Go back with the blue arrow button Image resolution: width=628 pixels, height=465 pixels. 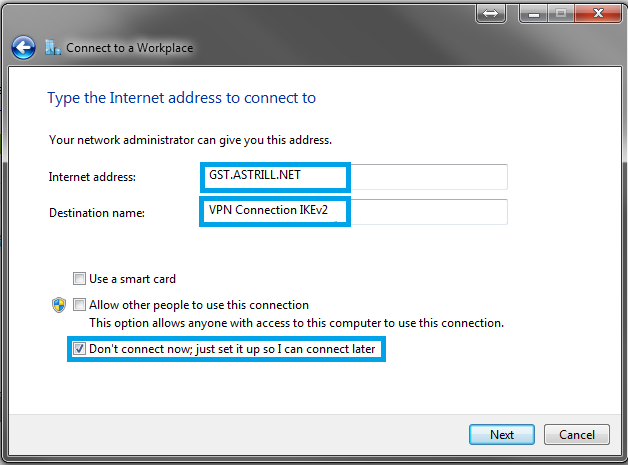[23, 48]
